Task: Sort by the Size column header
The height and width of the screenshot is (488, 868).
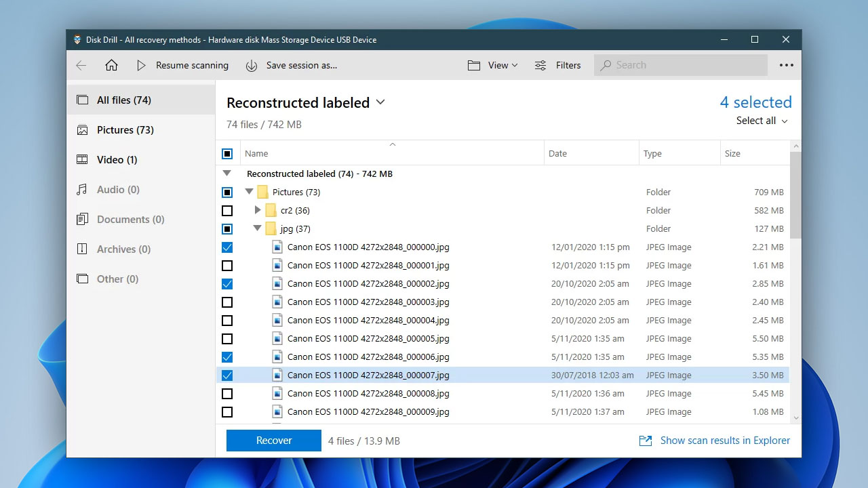Action: click(x=755, y=154)
